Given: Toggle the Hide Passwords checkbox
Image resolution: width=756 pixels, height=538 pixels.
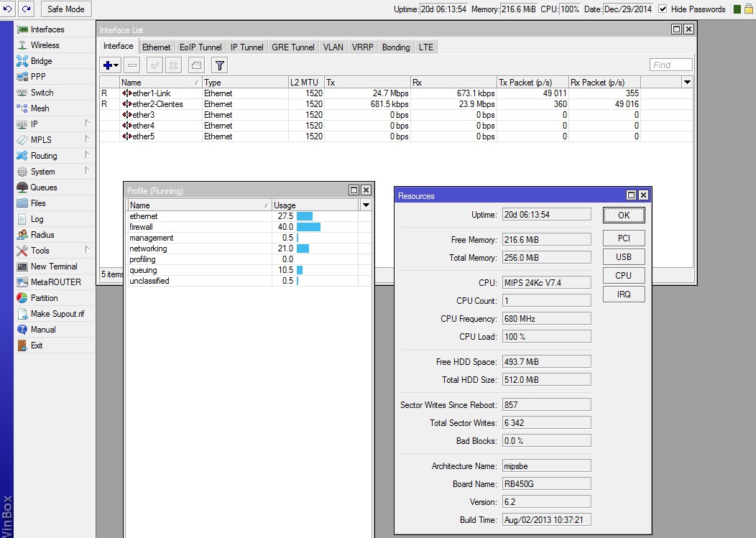Looking at the screenshot, I should pos(662,9).
